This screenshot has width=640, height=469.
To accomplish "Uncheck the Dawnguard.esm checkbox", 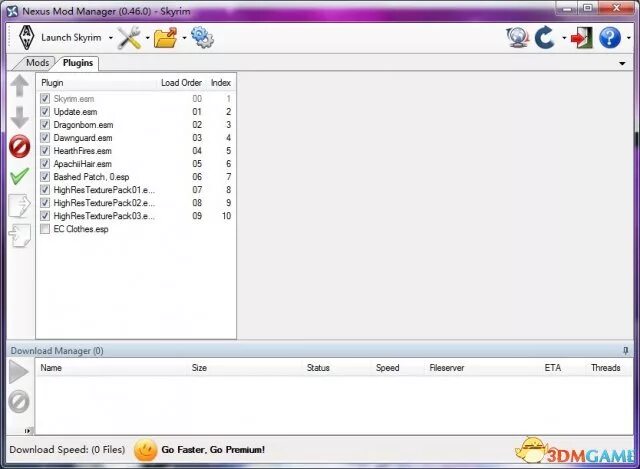I will coord(45,138).
